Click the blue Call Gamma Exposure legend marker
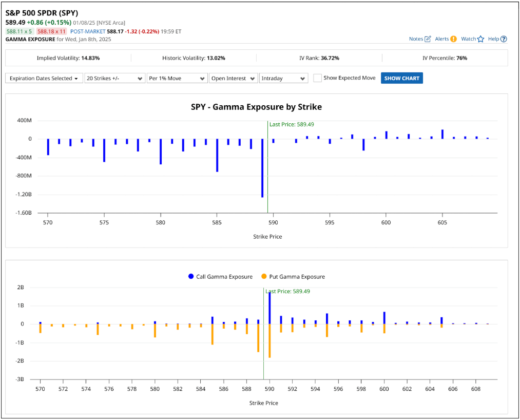 (x=190, y=276)
